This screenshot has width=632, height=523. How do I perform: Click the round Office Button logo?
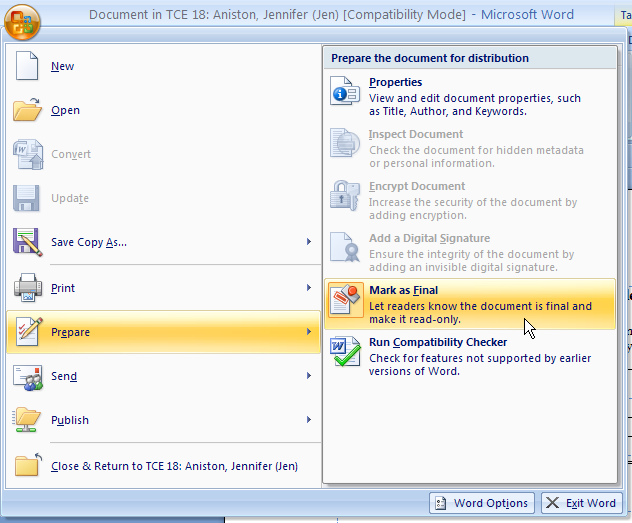pyautogui.click(x=23, y=23)
